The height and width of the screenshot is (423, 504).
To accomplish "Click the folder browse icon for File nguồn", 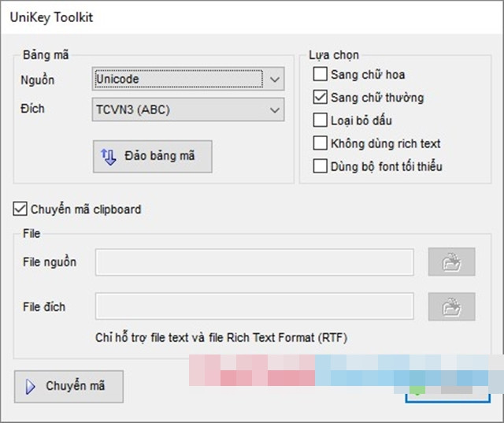I will [x=451, y=263].
